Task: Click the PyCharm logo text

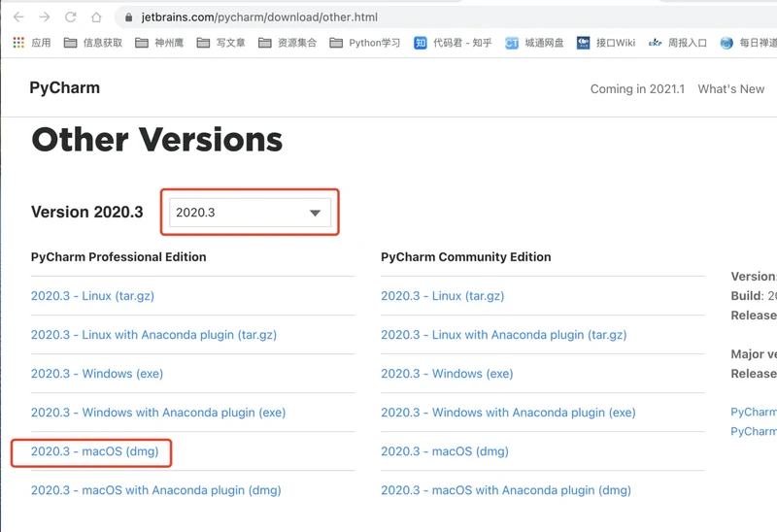Action: (x=64, y=87)
